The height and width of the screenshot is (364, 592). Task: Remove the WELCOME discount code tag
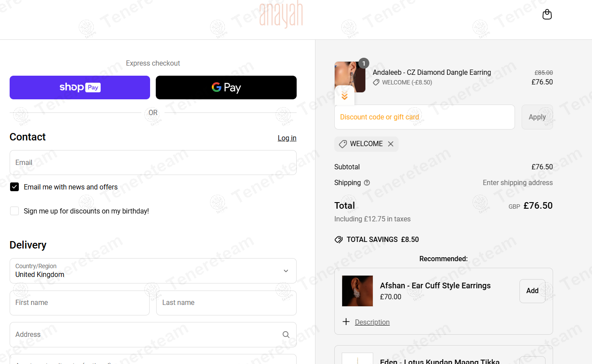pyautogui.click(x=391, y=144)
